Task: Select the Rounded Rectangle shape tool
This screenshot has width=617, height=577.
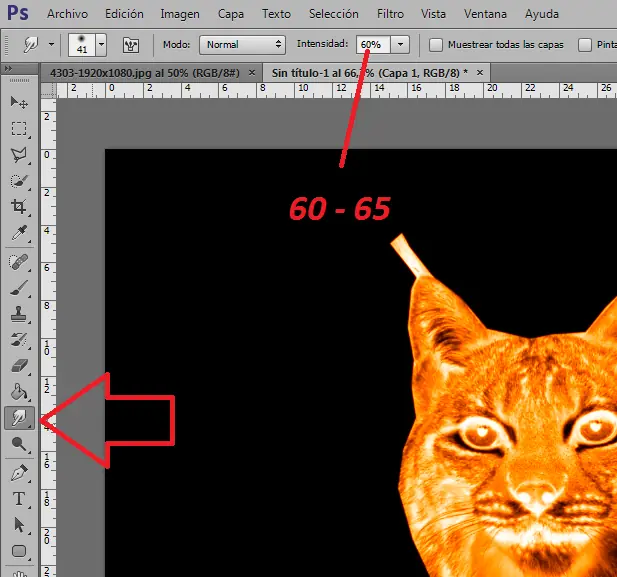Action: coord(18,551)
